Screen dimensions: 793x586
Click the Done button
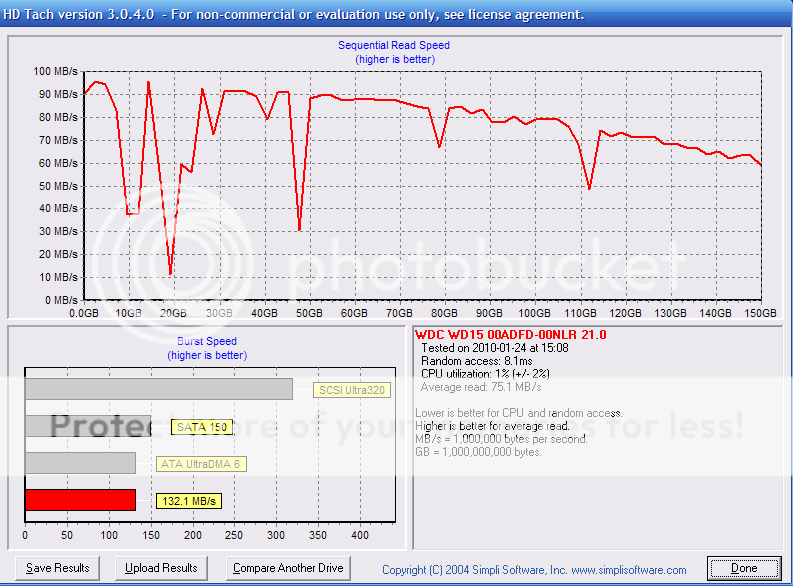tap(744, 569)
